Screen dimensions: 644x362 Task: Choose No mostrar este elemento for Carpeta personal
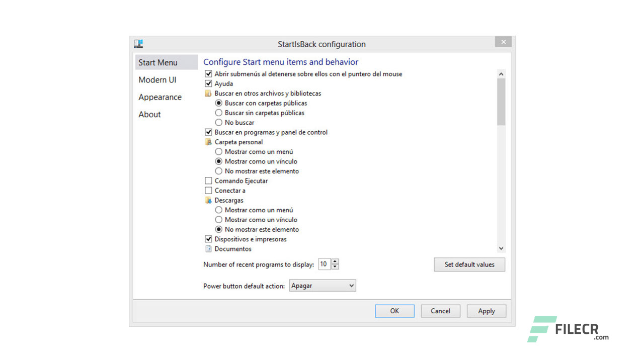(218, 171)
